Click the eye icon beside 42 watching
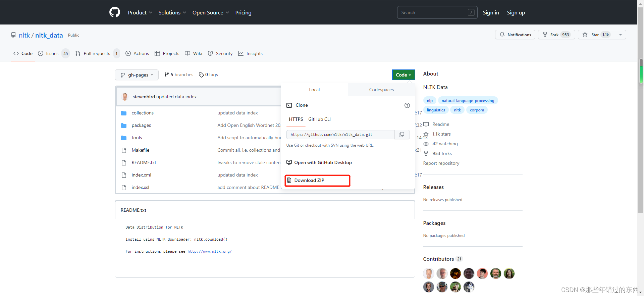Screen dimensions: 644x296 click(426, 144)
